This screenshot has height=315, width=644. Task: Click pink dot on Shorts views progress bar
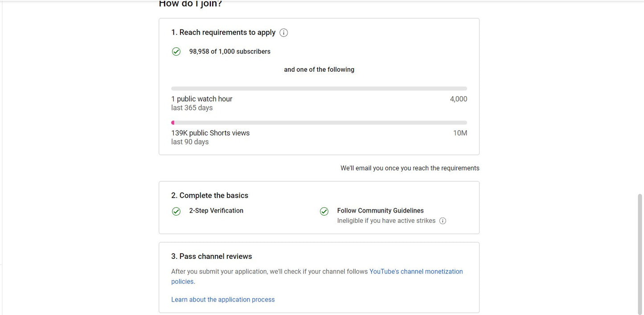click(173, 123)
